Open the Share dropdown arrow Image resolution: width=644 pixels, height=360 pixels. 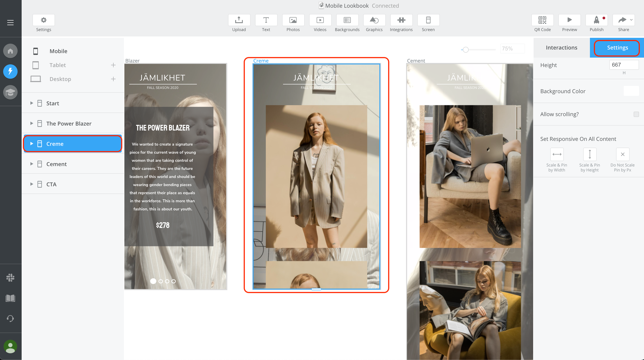pyautogui.click(x=631, y=20)
